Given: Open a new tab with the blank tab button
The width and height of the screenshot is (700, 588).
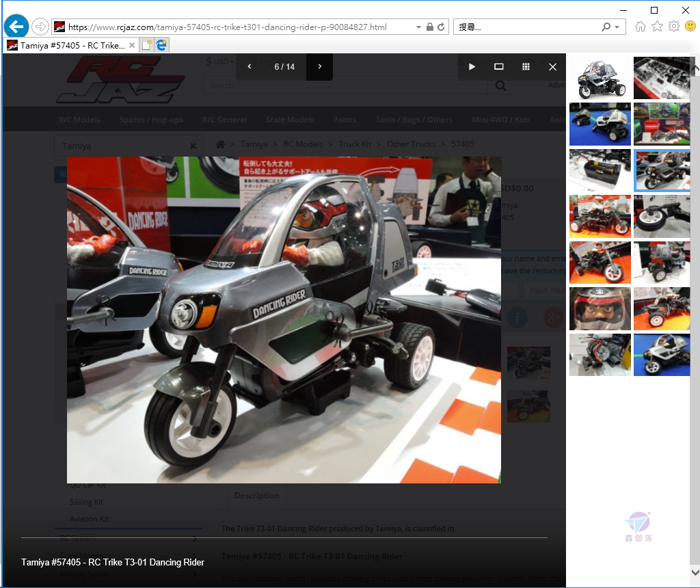Looking at the screenshot, I should [x=146, y=45].
